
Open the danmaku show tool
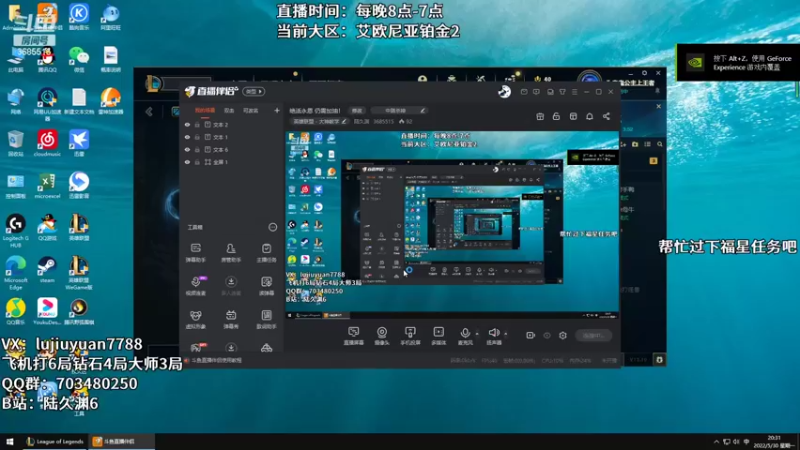coord(231,319)
